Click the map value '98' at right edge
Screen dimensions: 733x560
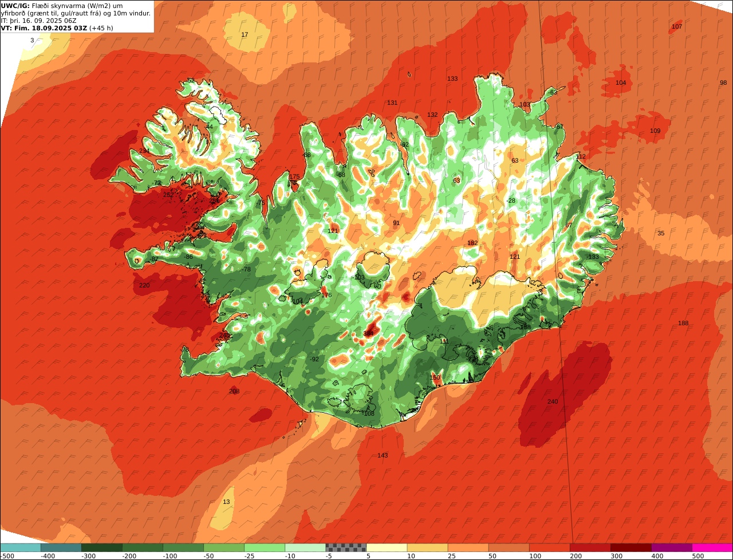(723, 82)
